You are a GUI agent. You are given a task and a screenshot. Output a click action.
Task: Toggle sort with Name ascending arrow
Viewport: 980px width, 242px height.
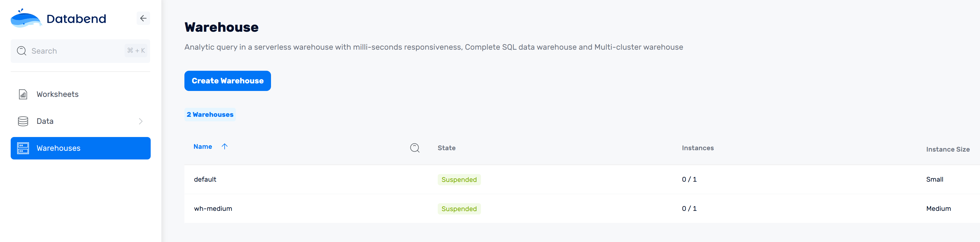pos(224,147)
